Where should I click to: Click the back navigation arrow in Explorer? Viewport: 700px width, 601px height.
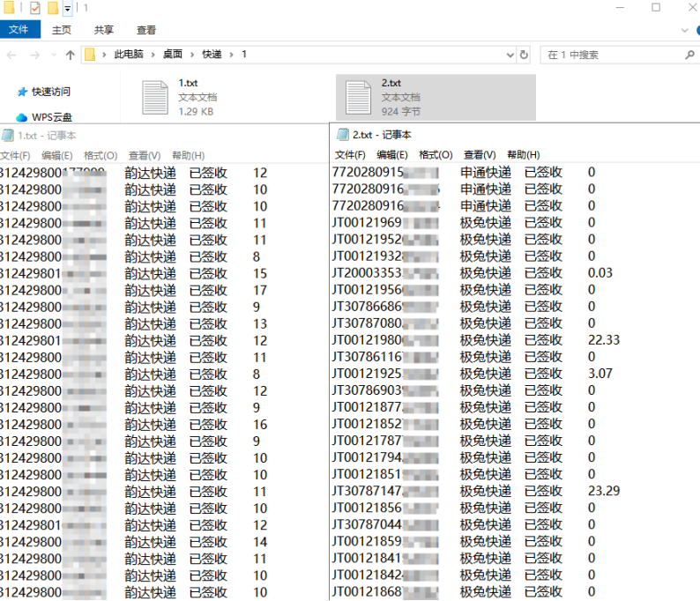point(11,55)
